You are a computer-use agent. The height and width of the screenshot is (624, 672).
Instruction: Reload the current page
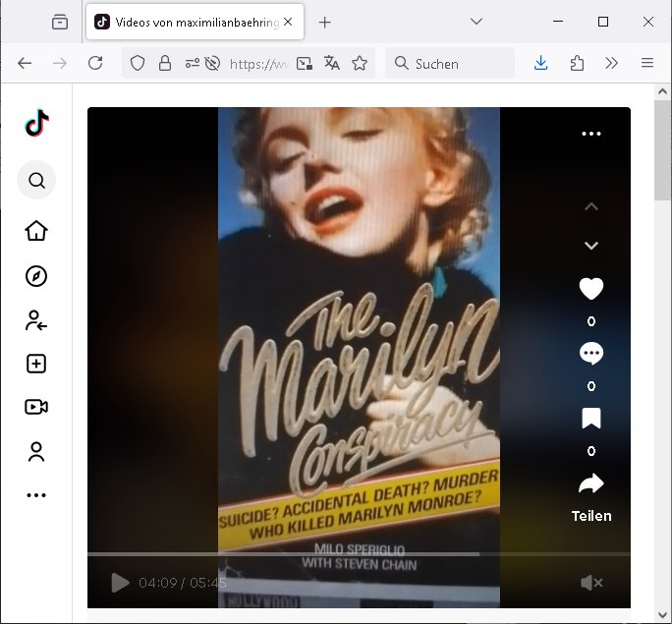click(x=95, y=64)
